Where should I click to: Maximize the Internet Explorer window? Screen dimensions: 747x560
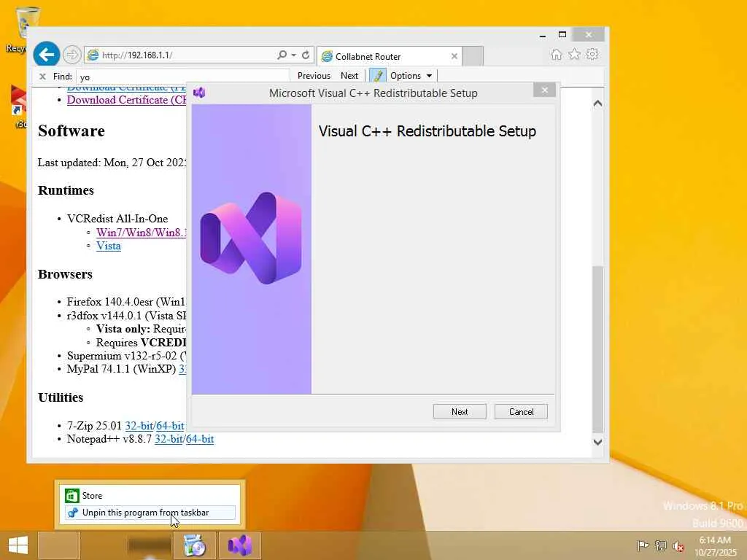pyautogui.click(x=562, y=35)
